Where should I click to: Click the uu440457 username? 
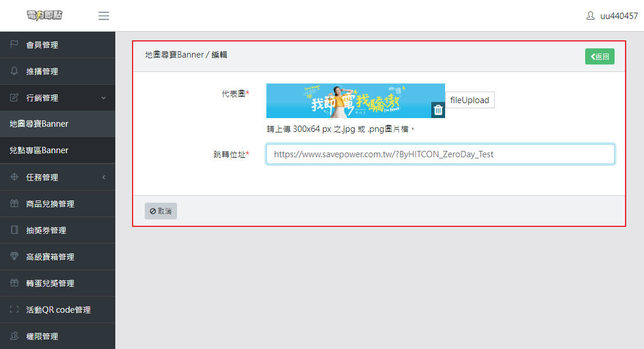[x=619, y=16]
